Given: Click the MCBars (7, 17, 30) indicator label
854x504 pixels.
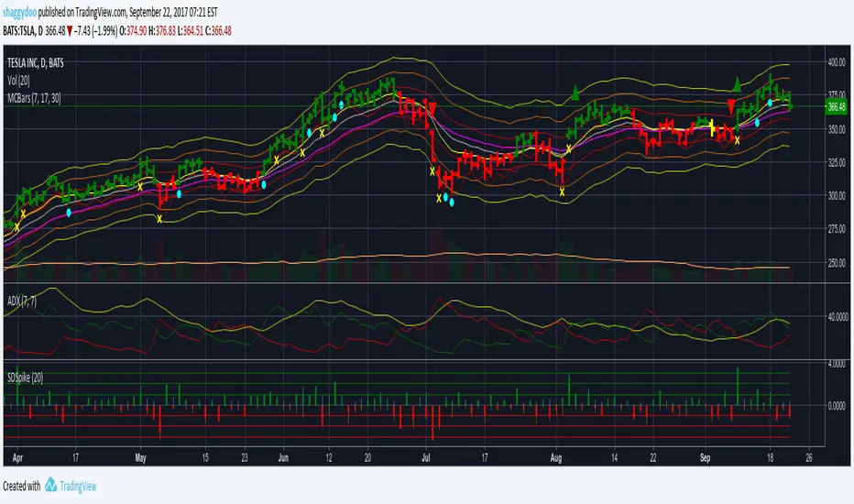Looking at the screenshot, I should click(x=34, y=98).
